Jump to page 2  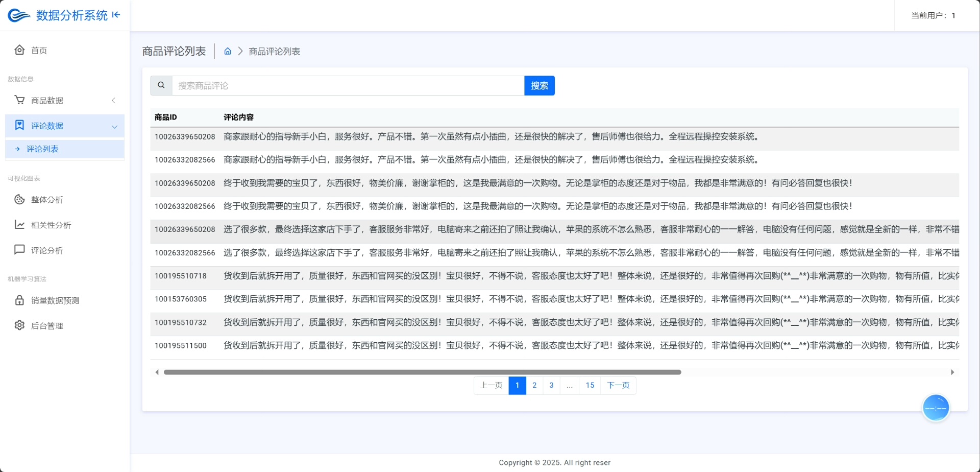[534, 385]
